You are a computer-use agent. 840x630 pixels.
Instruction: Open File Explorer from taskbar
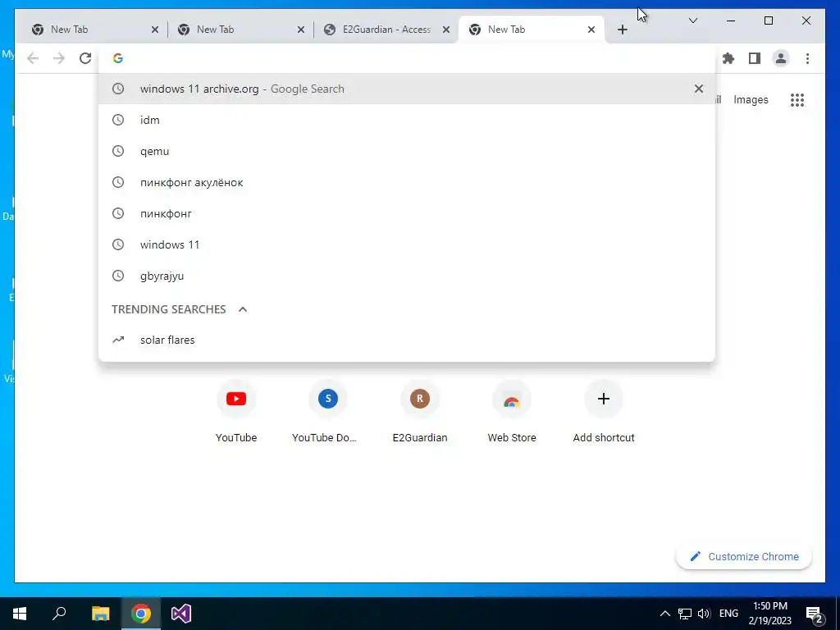tap(100, 614)
